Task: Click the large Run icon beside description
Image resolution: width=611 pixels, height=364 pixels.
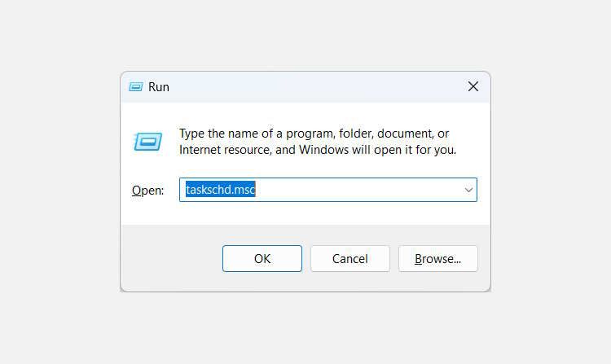Action: [147, 142]
